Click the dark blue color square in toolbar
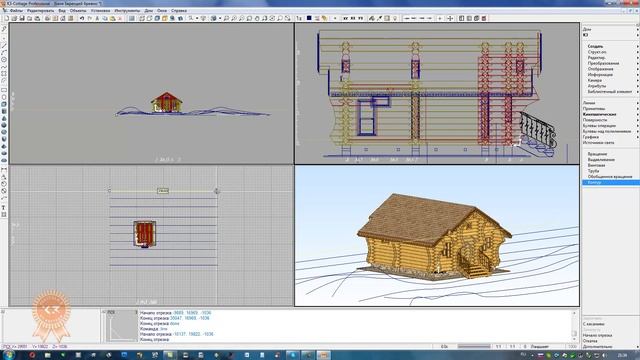This screenshot has height=360, width=640. [309, 18]
